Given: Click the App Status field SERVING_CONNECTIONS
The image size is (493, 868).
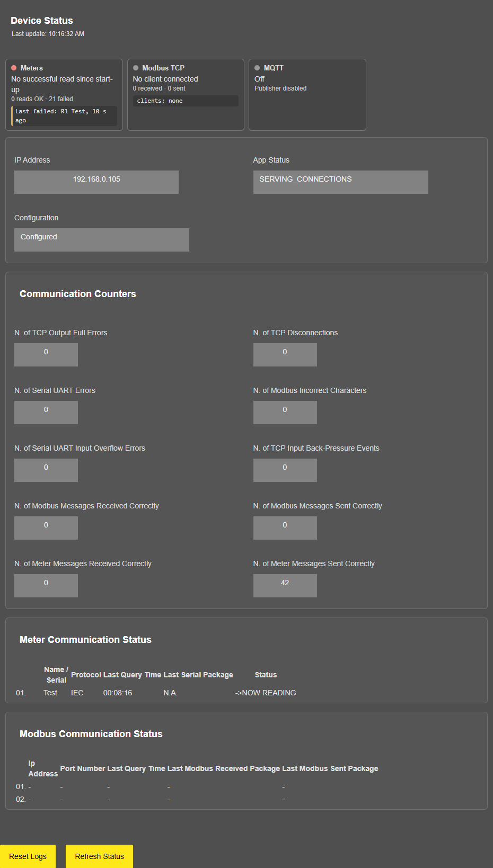Looking at the screenshot, I should [341, 182].
